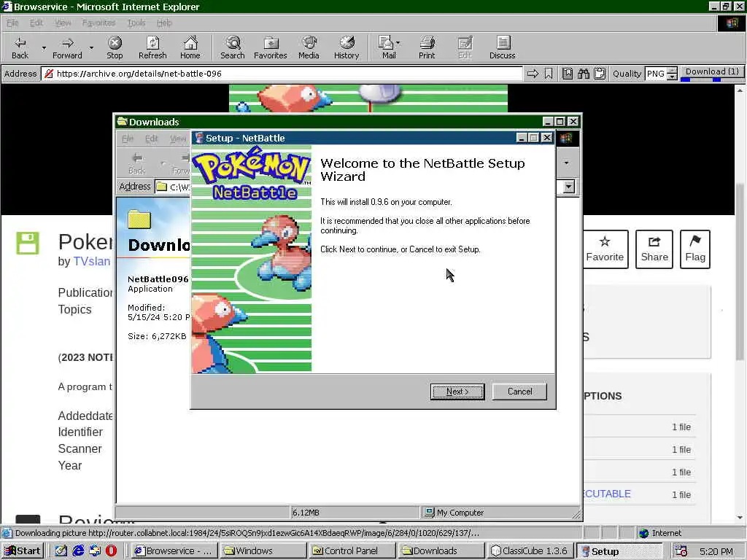Click the download progress bar under Download button
747x560 pixels.
712,80
